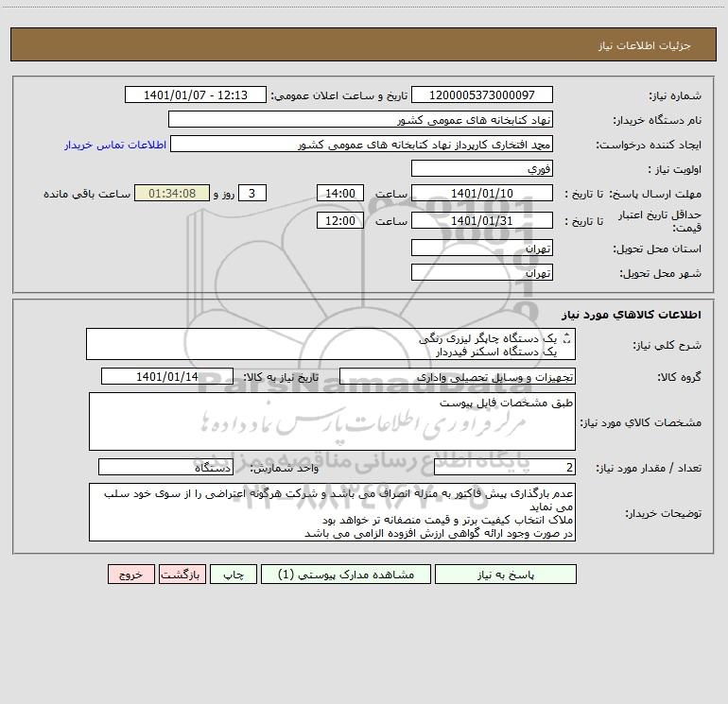Click the announcement date field 1401/01/07 - 12:13
This screenshot has width=728, height=704.
coord(196,94)
